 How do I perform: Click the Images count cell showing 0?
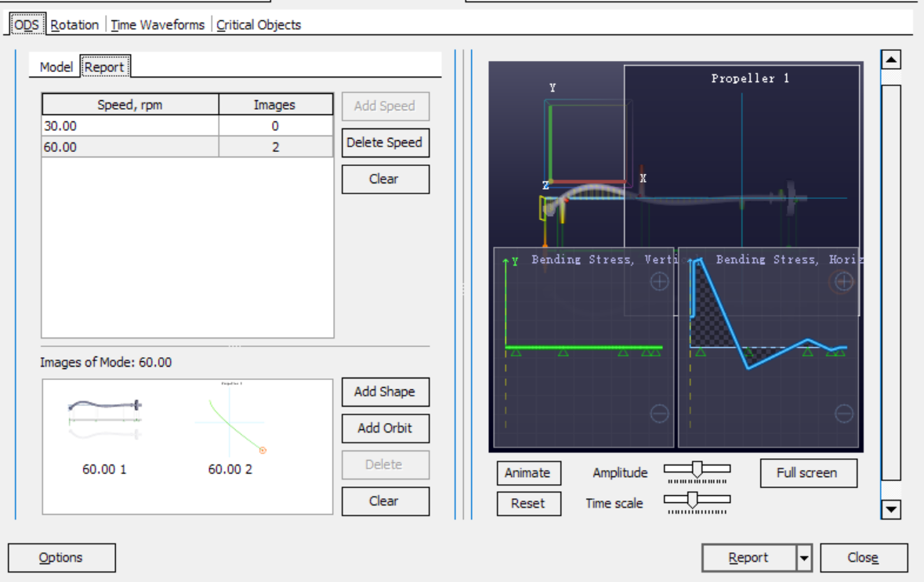275,126
